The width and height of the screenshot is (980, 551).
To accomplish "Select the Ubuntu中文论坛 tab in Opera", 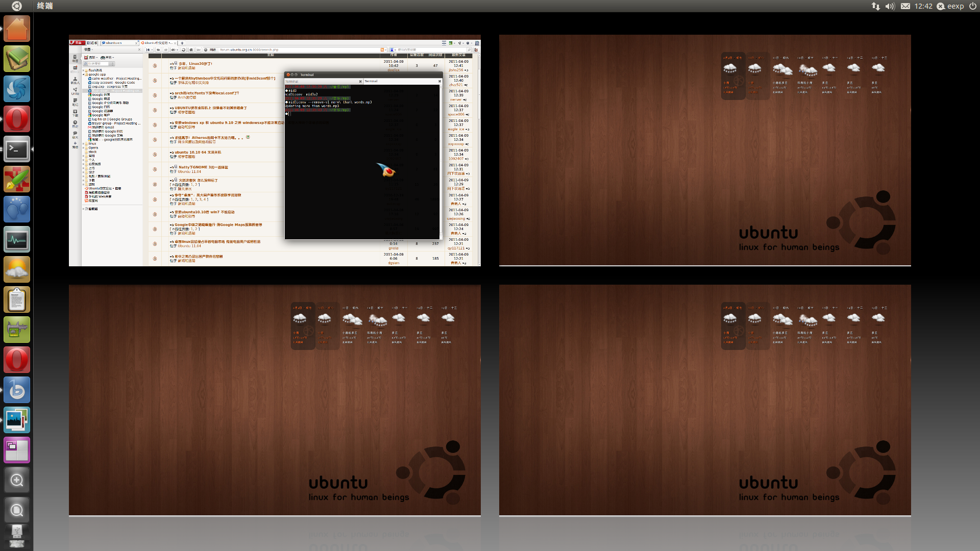I will pyautogui.click(x=158, y=43).
